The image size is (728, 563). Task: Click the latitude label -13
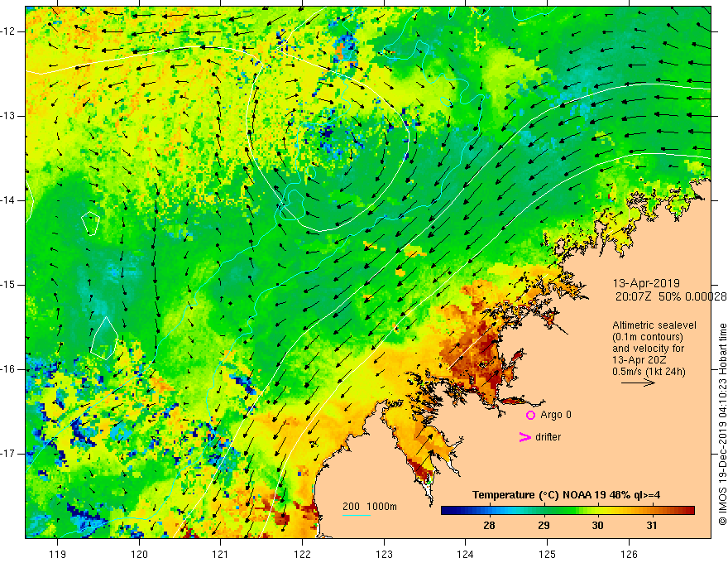point(8,116)
